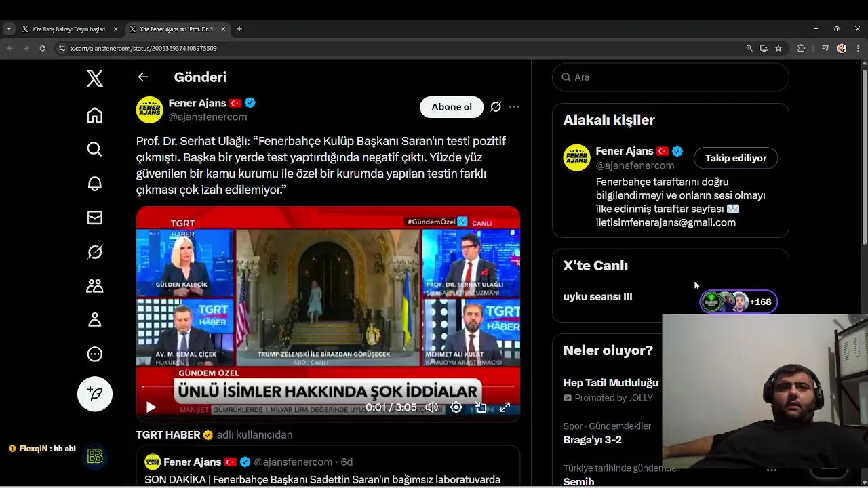Open browser Extensions puzzle icon
The image size is (868, 488).
coord(801,48)
